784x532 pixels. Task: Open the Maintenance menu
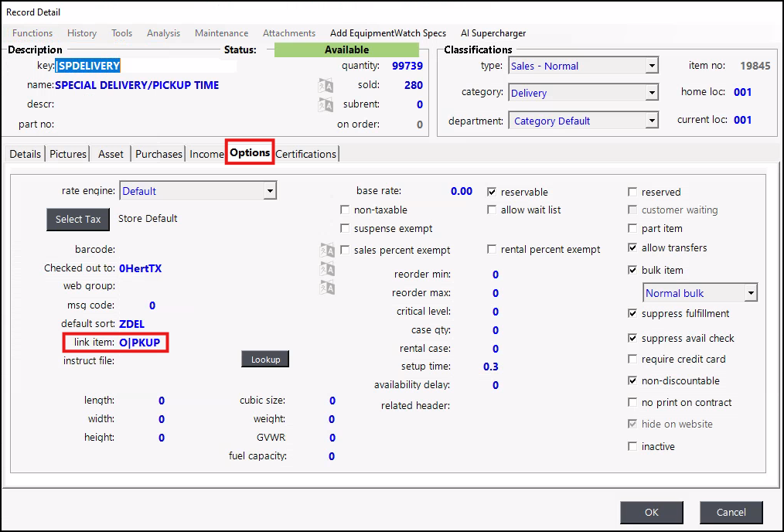pyautogui.click(x=221, y=33)
